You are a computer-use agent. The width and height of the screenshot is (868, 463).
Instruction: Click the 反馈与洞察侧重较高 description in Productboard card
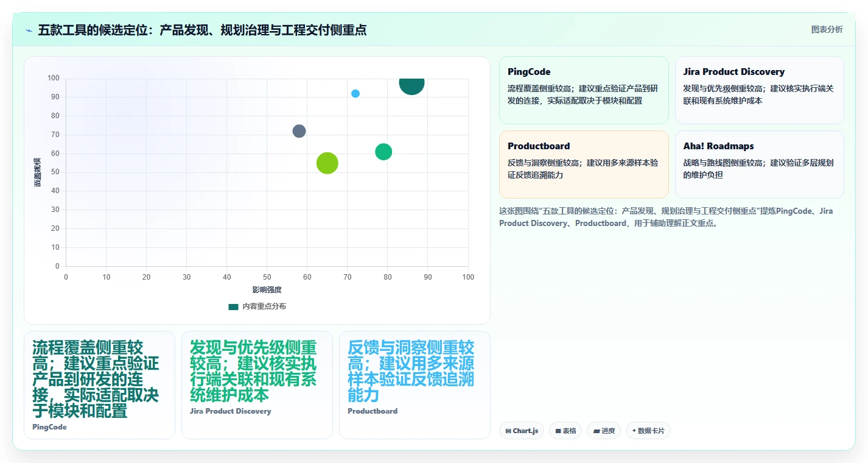[583, 169]
